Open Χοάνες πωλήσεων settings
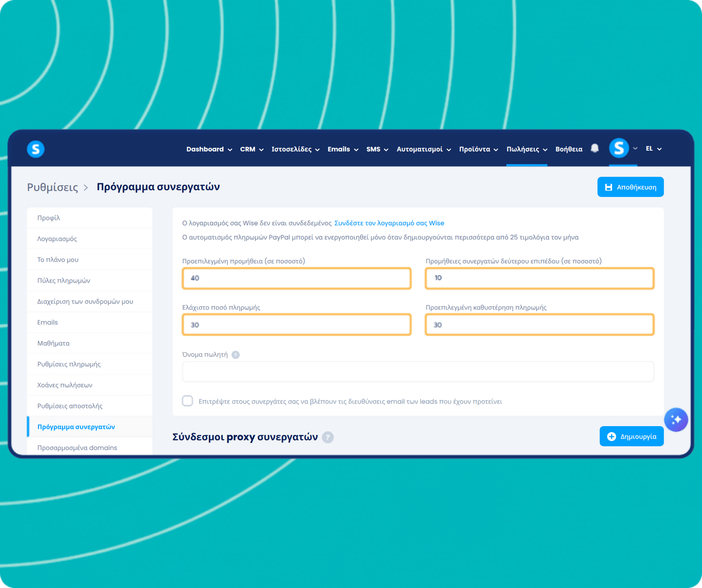The width and height of the screenshot is (702, 588). (90, 385)
